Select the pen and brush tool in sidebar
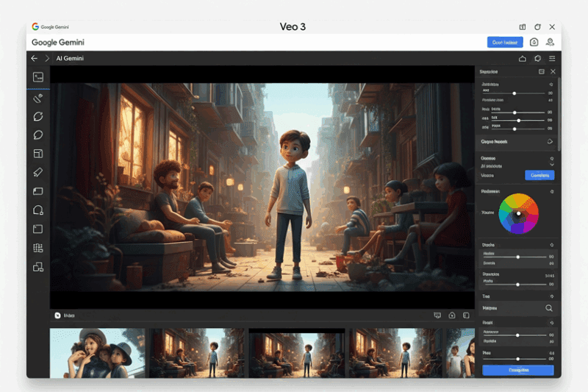 tap(38, 99)
